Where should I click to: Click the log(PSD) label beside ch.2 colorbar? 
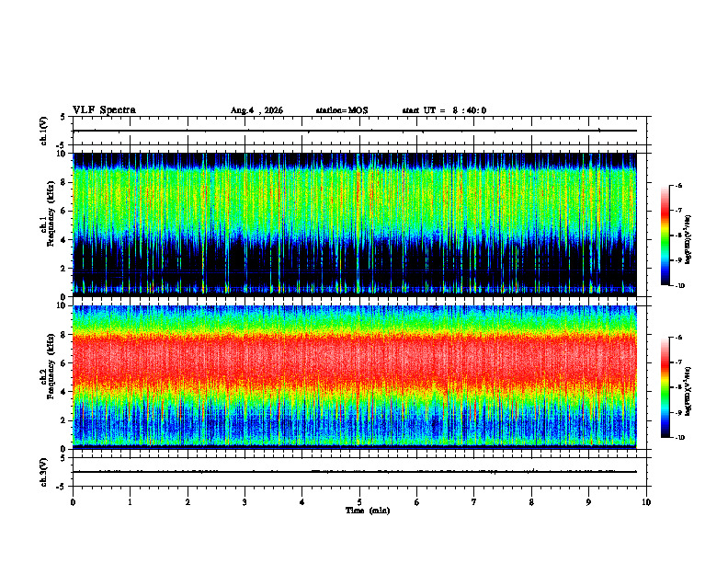[x=688, y=391]
